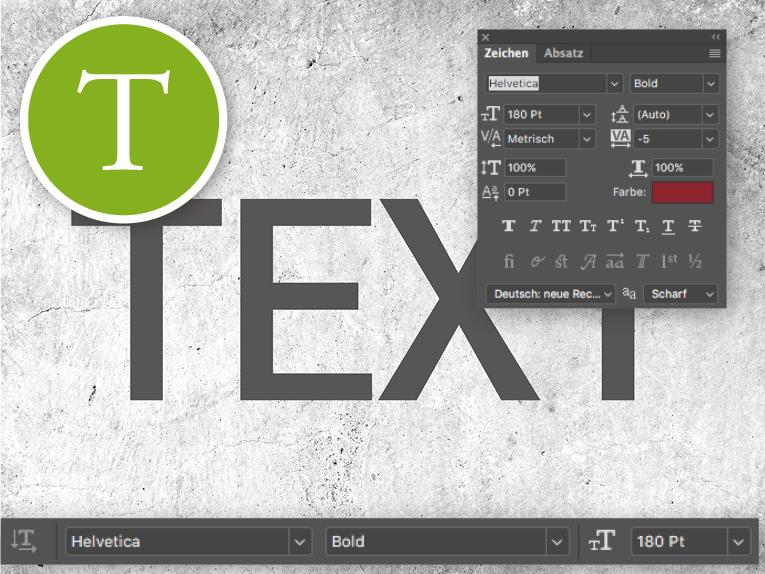Click the horizontal scale 100% field
Viewport: 765px width, 574px height.
pos(683,168)
